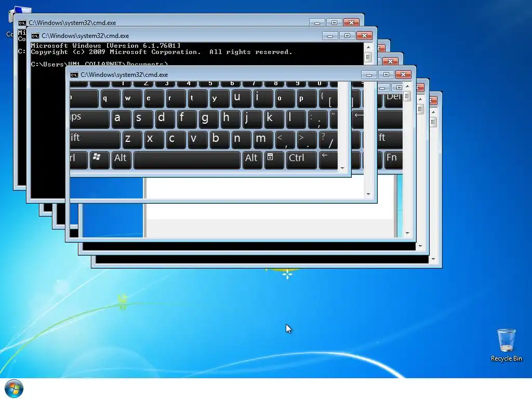The height and width of the screenshot is (399, 532).
Task: Click the scroll down arrow at the keyboard panel's edge
Action: tap(342, 168)
